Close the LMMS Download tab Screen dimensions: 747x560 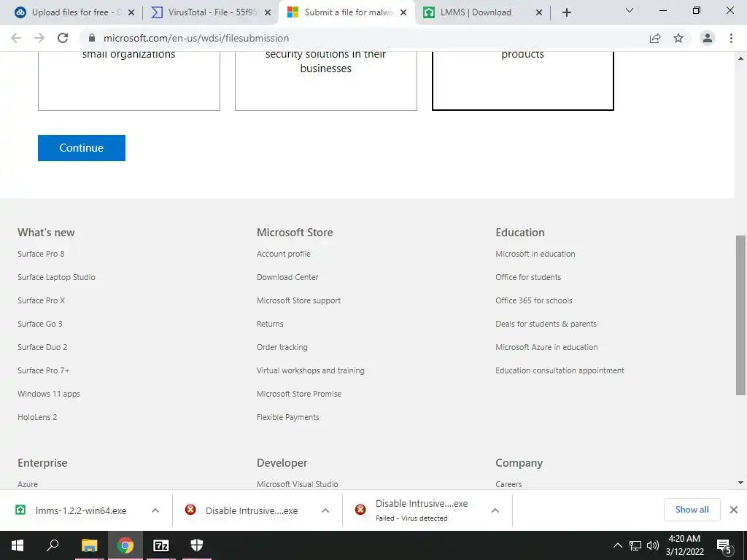(x=539, y=12)
